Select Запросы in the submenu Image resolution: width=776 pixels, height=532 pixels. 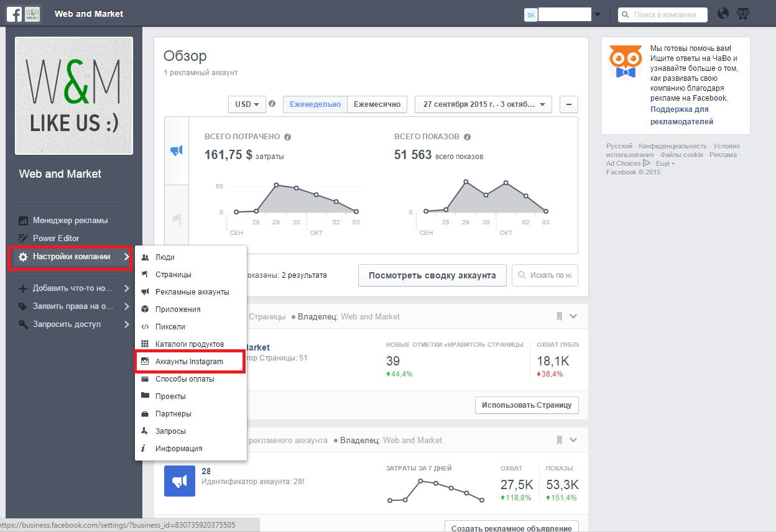point(191,431)
